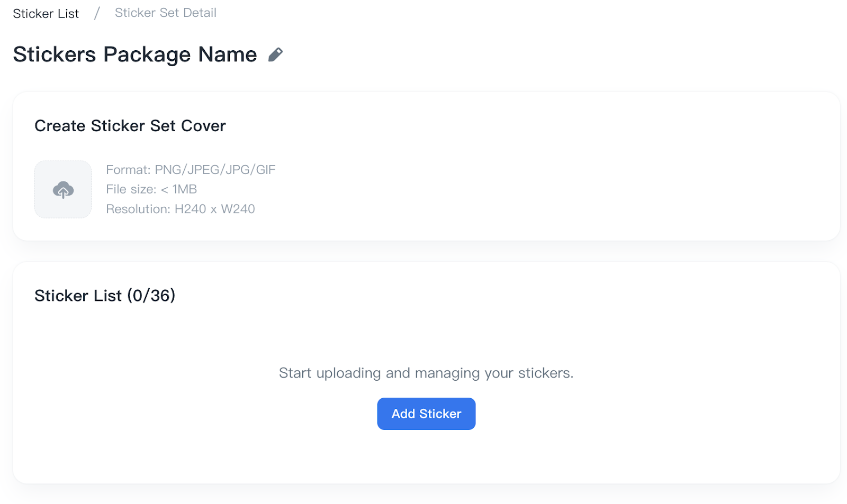
Task: Click the Stickers Package Name title
Action: point(135,54)
